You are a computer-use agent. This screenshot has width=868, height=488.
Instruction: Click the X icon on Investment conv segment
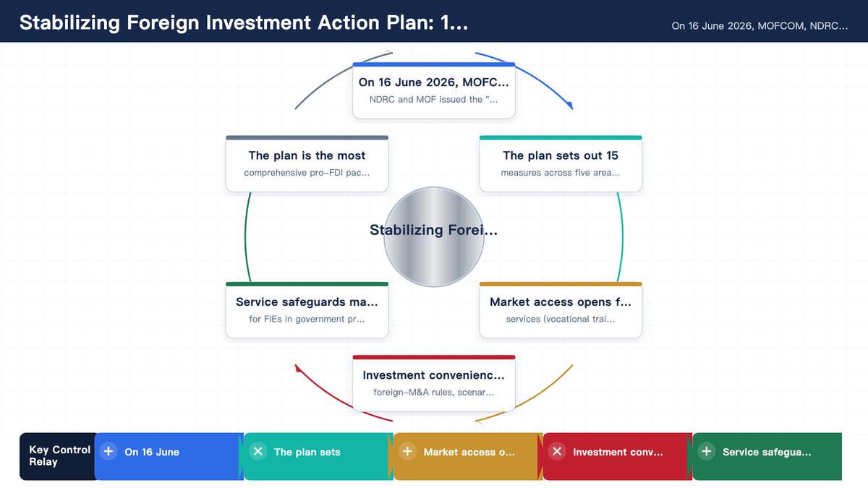tap(557, 451)
